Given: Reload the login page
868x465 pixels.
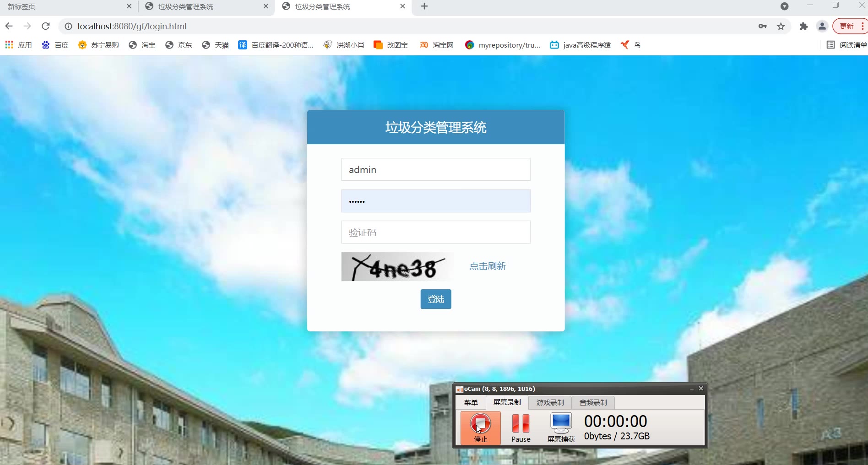Looking at the screenshot, I should click(45, 26).
